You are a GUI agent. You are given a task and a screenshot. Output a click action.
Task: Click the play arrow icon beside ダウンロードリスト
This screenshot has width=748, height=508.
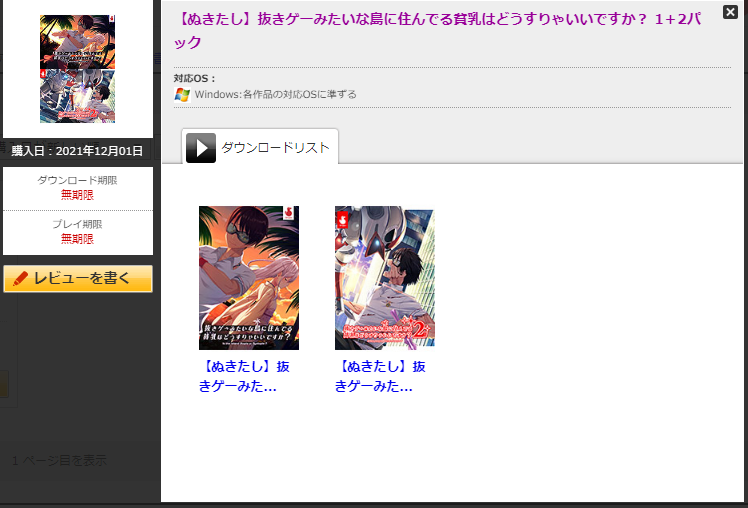point(201,148)
